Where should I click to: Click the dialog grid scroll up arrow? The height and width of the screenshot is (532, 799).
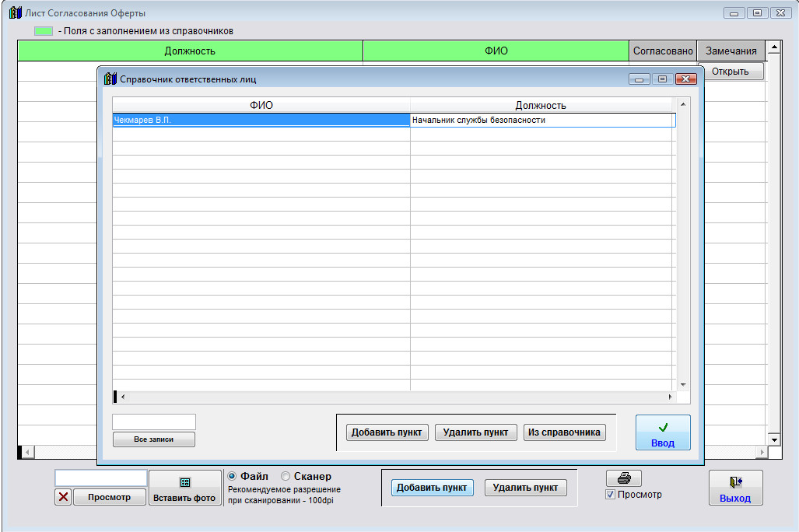(683, 104)
